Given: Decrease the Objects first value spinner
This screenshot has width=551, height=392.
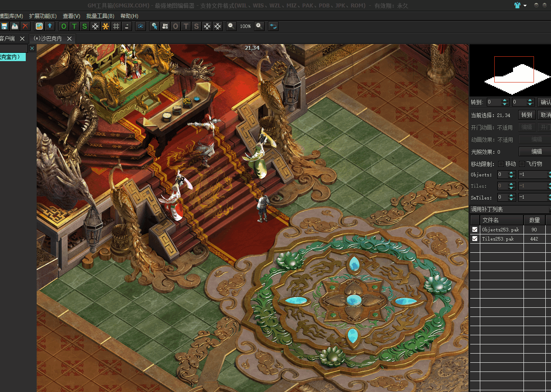Looking at the screenshot, I should [512, 177].
